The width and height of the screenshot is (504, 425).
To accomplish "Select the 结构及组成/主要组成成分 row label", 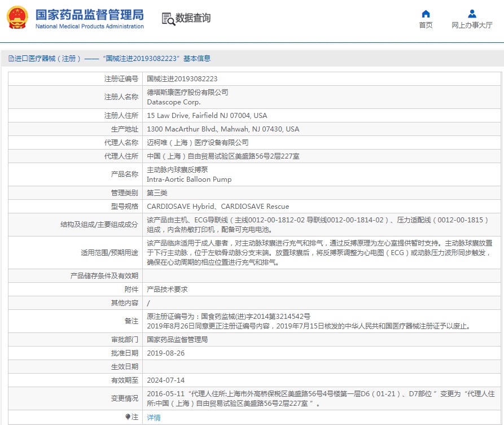I will pyautogui.click(x=99, y=225).
